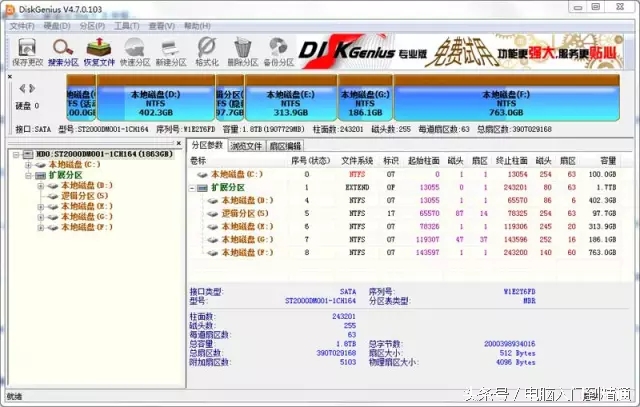Image resolution: width=640 pixels, height=407 pixels.
Task: Select partition E: 313.9GB in disk map
Action: (291, 98)
